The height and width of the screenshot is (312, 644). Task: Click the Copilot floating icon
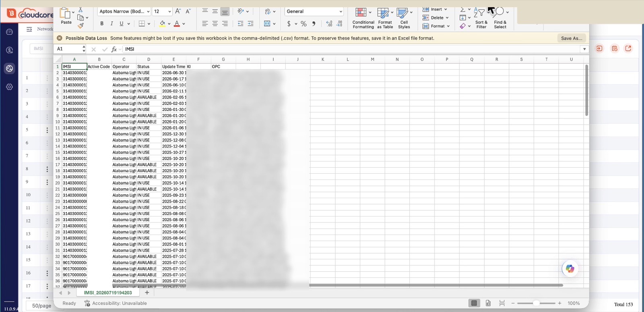(570, 268)
